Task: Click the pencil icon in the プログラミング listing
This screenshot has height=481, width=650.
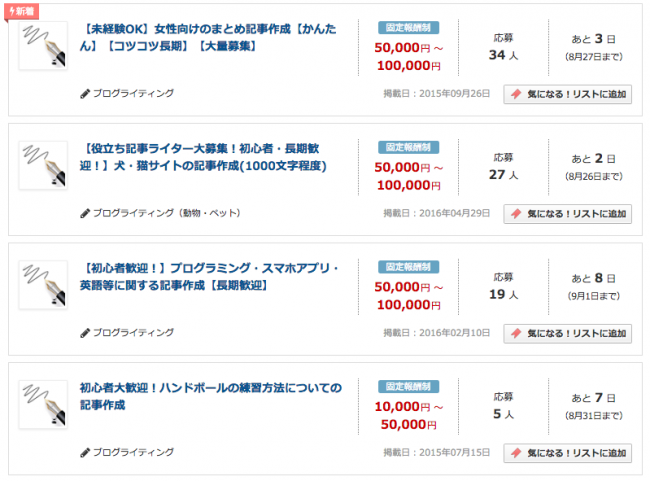Action: pos(85,333)
